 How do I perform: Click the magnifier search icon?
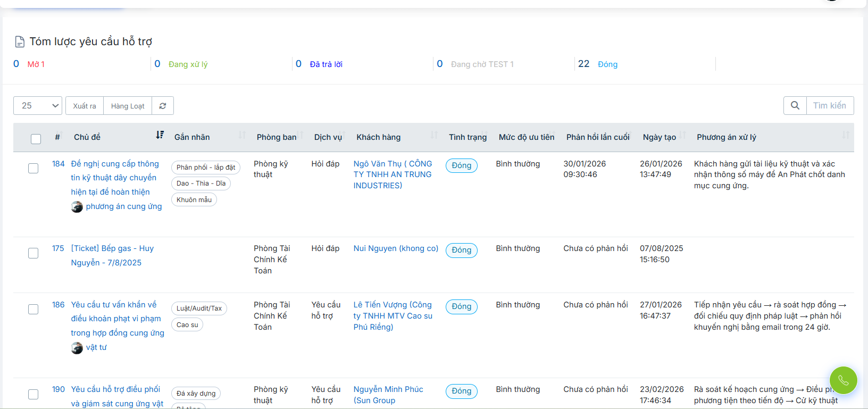(795, 105)
